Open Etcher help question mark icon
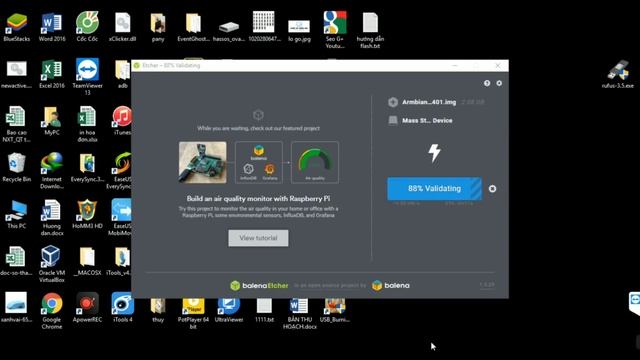Image resolution: width=640 pixels, height=360 pixels. [x=487, y=83]
